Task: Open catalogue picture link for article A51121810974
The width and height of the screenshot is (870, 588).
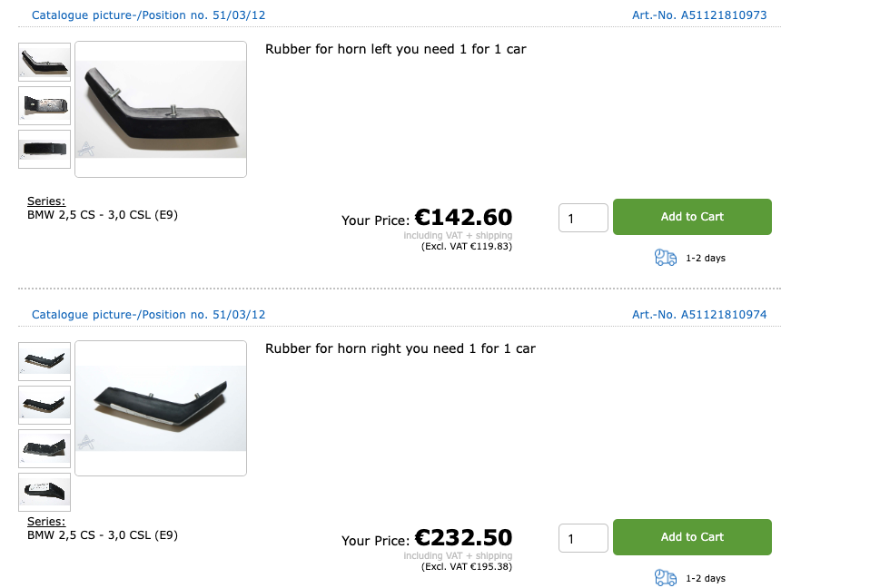Action: [149, 315]
